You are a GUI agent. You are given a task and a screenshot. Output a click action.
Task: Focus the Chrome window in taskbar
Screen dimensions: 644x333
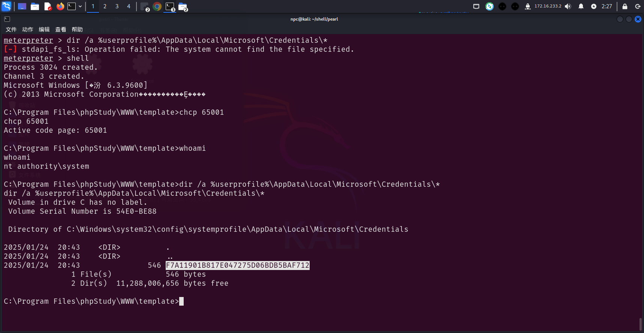tap(157, 6)
